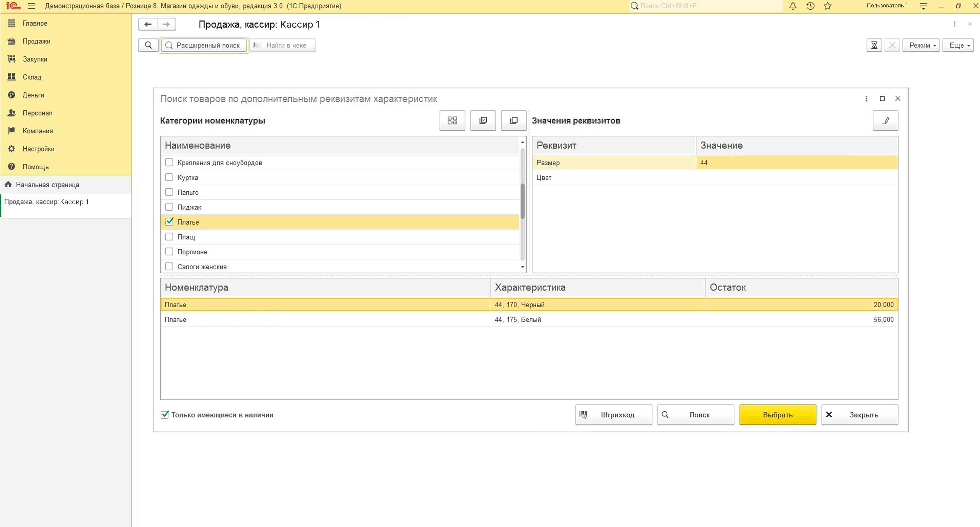The width and height of the screenshot is (980, 527).
Task: Go back with the left arrow
Action: 148,24
